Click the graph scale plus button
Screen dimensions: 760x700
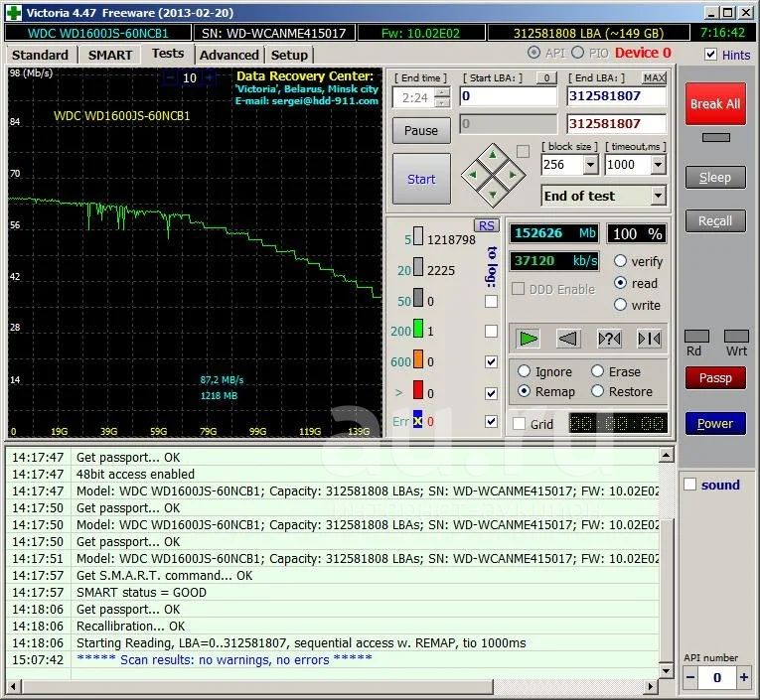(209, 77)
